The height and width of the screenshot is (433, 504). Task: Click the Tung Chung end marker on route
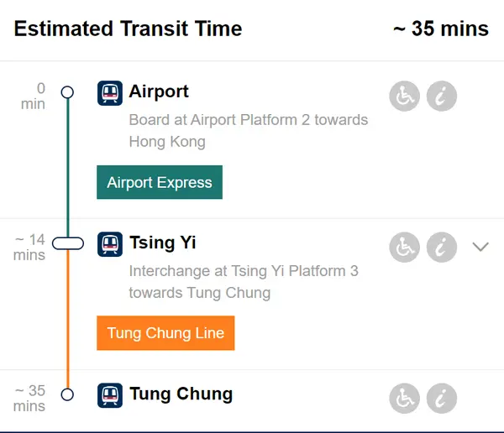(x=68, y=394)
